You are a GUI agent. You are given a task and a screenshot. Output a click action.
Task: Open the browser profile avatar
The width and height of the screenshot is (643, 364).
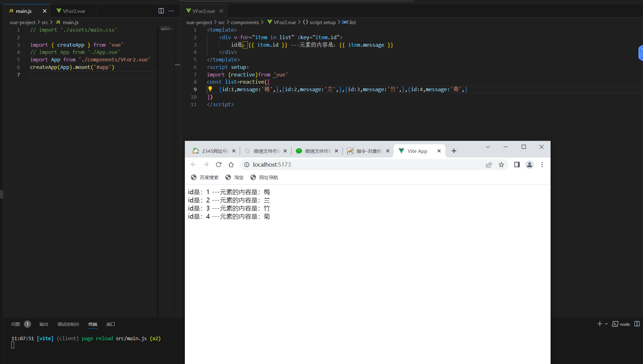[x=530, y=164]
